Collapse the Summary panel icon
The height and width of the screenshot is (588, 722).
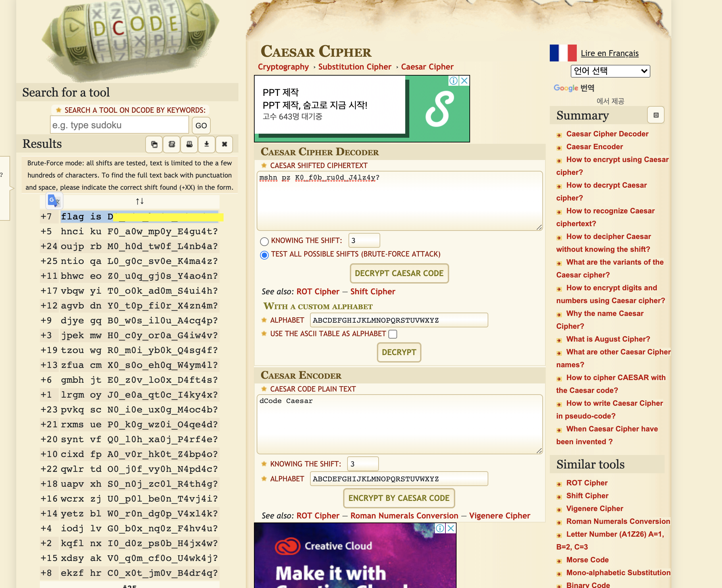pyautogui.click(x=655, y=115)
